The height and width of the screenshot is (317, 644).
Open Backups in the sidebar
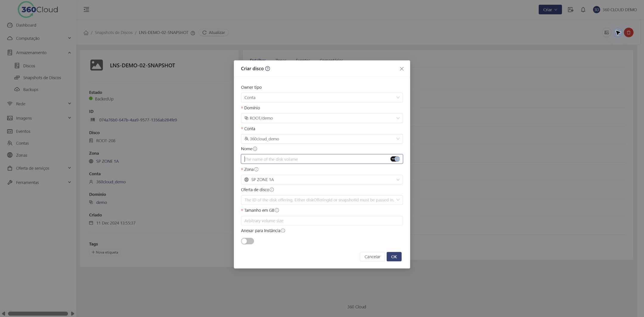click(30, 89)
